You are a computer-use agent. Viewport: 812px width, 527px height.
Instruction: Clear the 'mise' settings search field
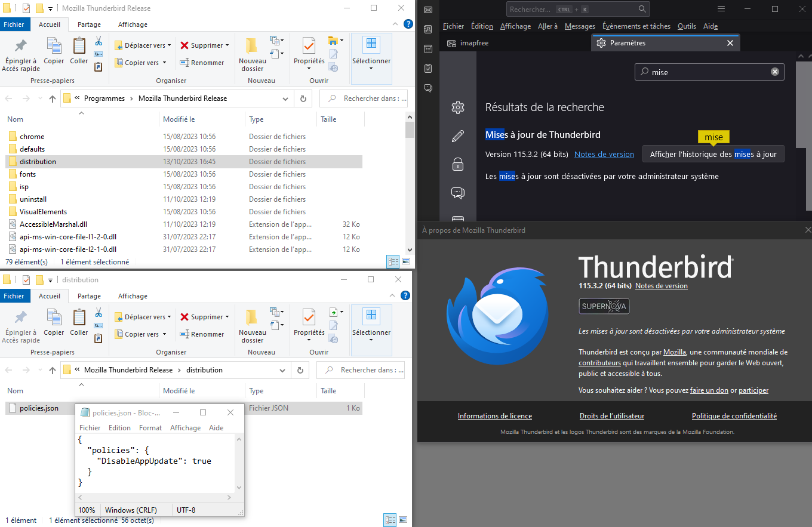775,72
